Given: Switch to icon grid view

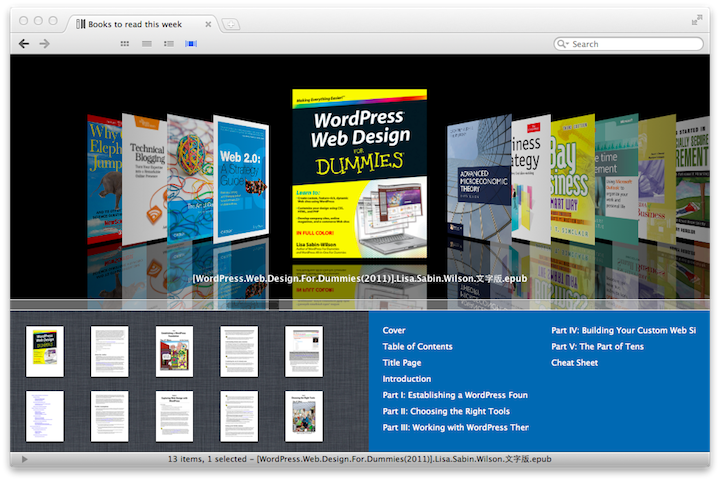Looking at the screenshot, I should pyautogui.click(x=124, y=44).
